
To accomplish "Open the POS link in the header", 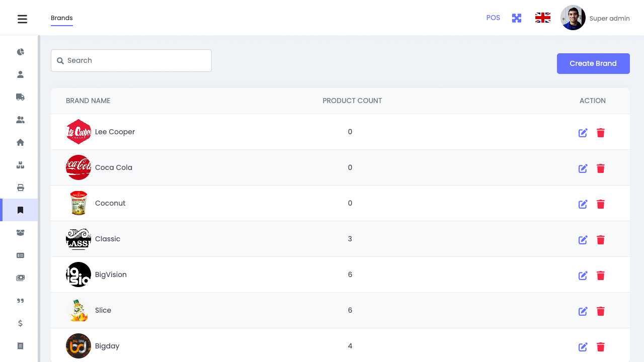I will [493, 18].
